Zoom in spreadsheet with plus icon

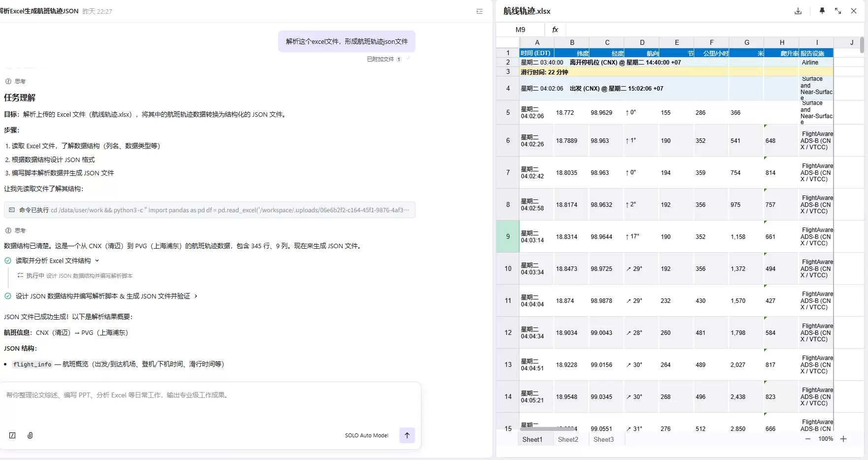(843, 439)
